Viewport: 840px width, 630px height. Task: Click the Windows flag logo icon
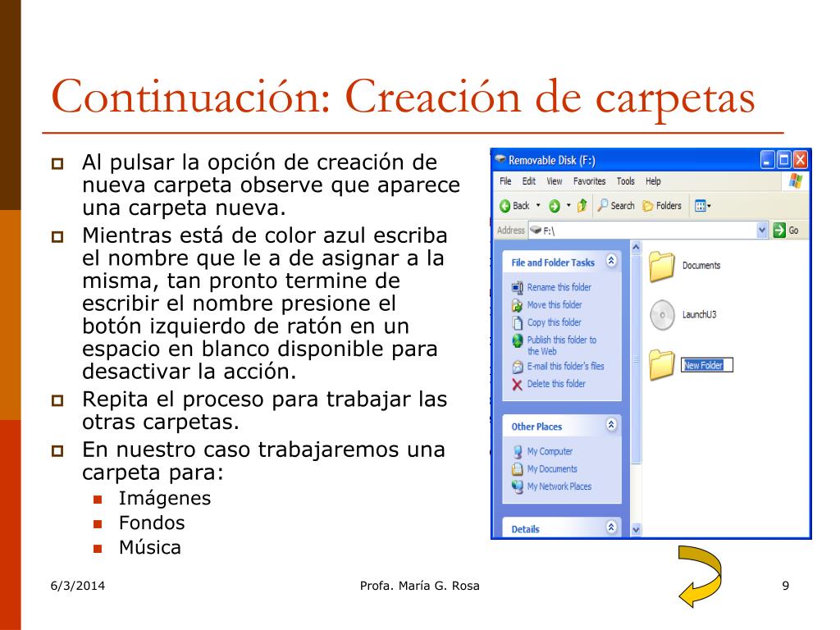coord(796,181)
